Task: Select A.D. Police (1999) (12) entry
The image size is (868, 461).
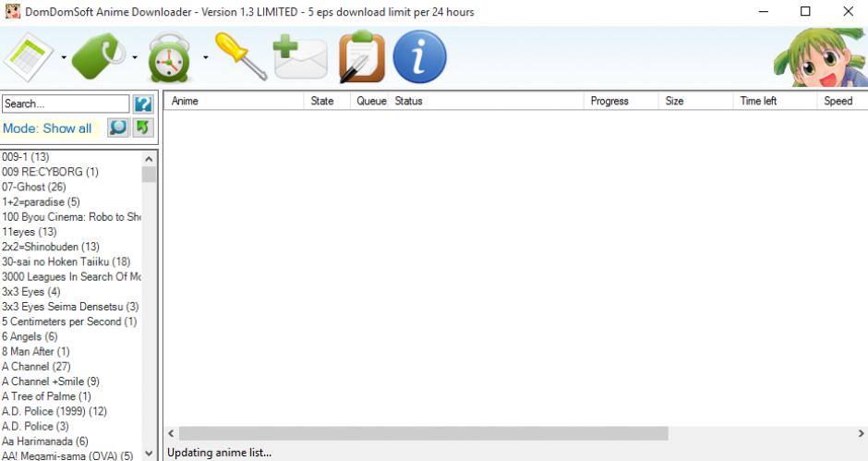Action: tap(71, 411)
